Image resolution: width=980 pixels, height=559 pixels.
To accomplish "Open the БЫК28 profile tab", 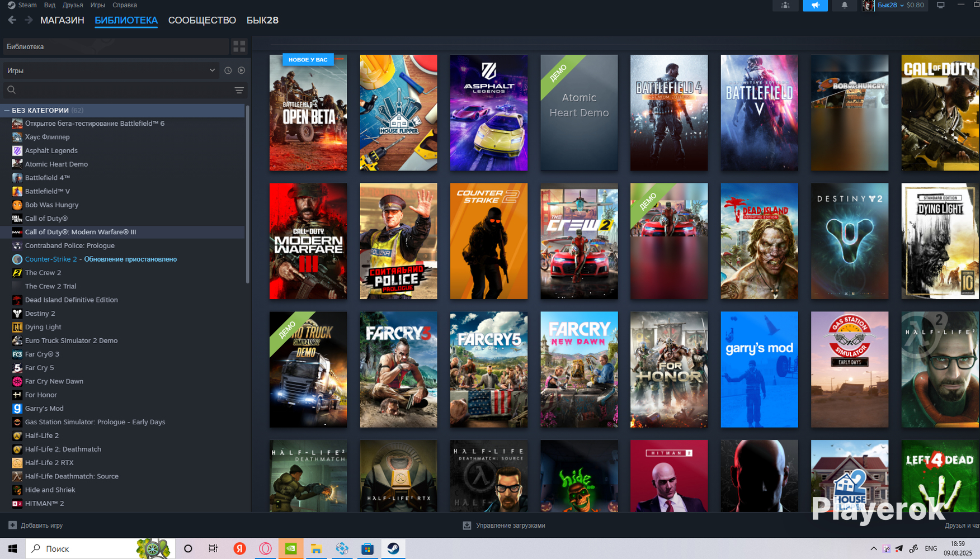I will [262, 20].
